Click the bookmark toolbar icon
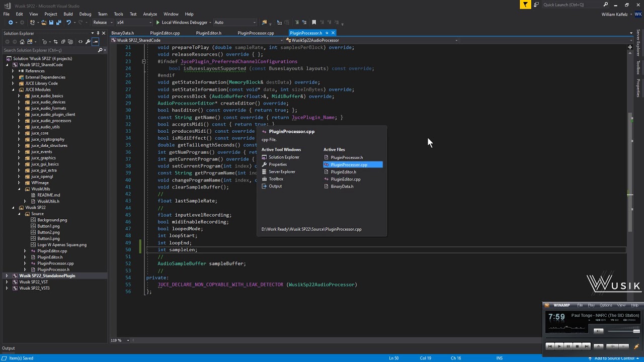Viewport: 644px width, 362px height. pos(314,23)
